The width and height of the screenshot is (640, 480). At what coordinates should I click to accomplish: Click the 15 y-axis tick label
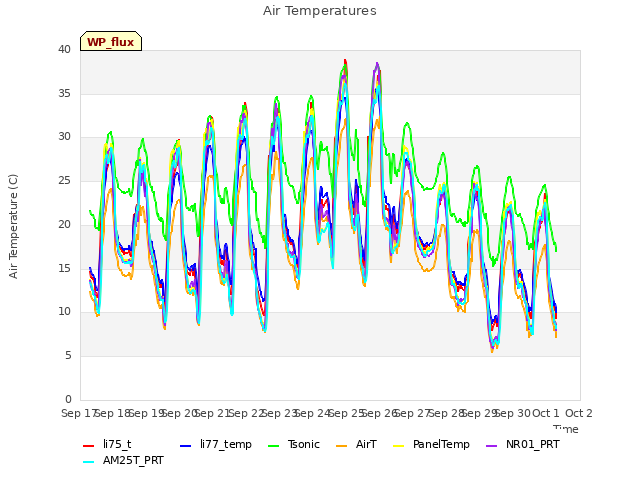(x=64, y=268)
